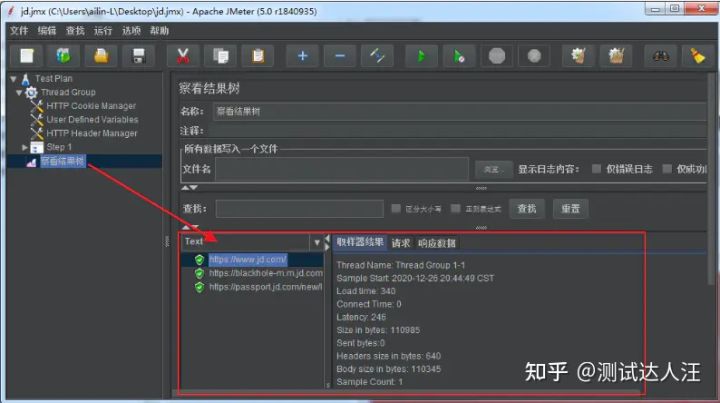Expand all nodes with the plus icon
This screenshot has width=720, height=403.
pyautogui.click(x=302, y=56)
